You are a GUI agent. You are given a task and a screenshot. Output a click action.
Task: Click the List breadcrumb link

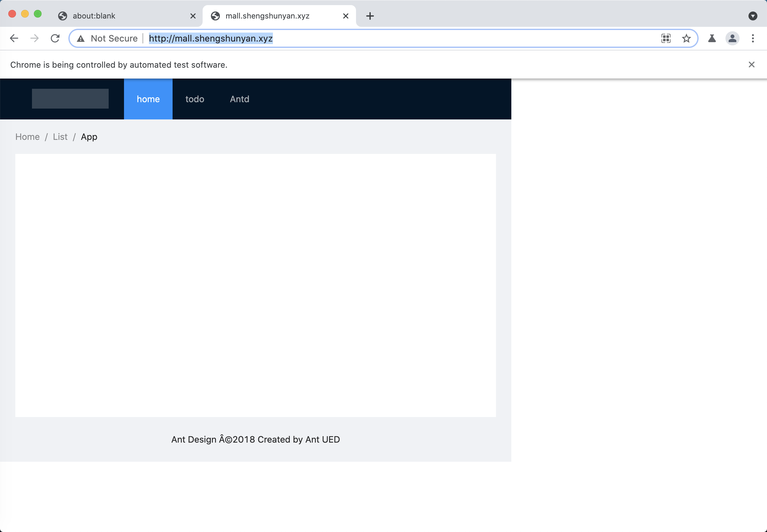pos(60,137)
